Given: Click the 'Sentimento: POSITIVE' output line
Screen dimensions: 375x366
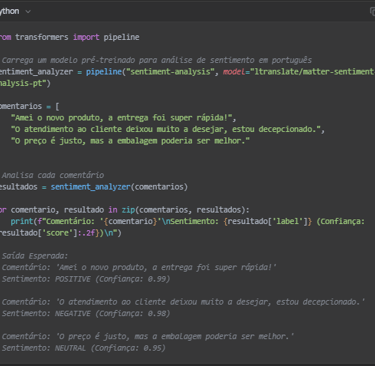Looking at the screenshot, I should pyautogui.click(x=86, y=279).
